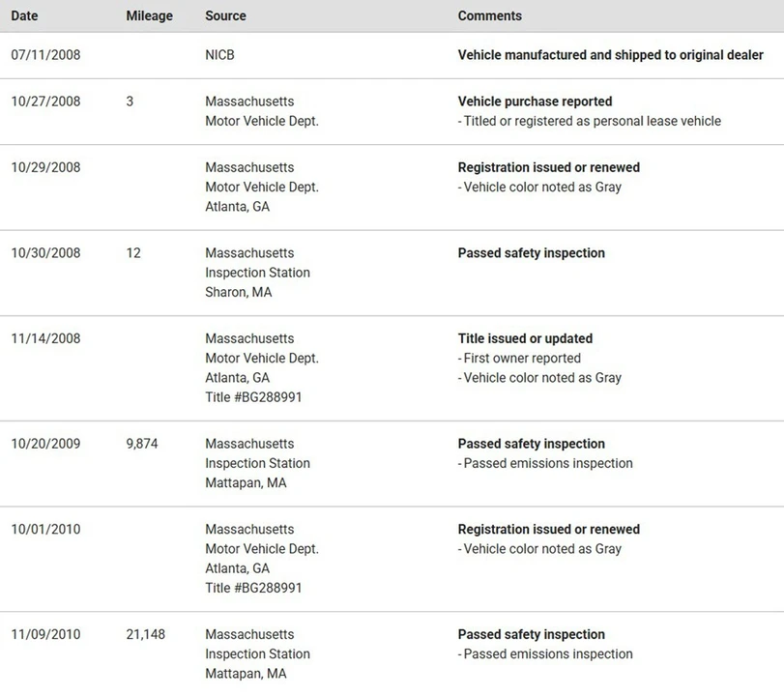This screenshot has width=784, height=696.
Task: Click the Sharon, MA location text
Action: coord(238,292)
